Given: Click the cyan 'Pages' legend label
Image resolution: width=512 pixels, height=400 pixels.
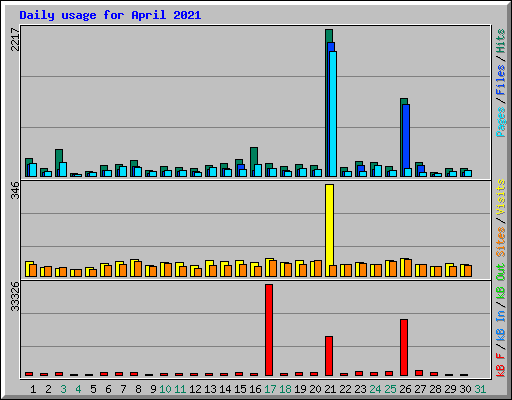Looking at the screenshot, I should click(500, 122).
